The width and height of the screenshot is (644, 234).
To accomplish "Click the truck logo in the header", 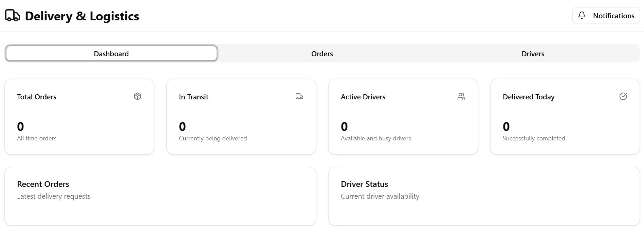I will click(x=13, y=16).
